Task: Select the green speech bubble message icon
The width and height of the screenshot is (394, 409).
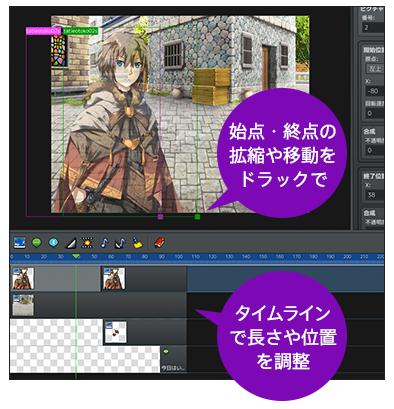Action: 37,243
